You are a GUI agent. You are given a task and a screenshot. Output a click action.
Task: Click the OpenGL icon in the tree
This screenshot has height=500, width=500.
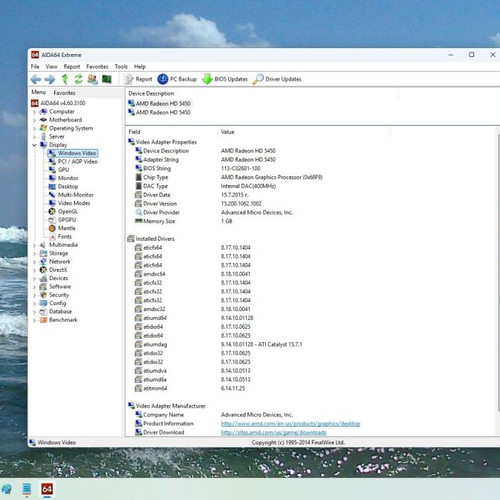point(52,211)
